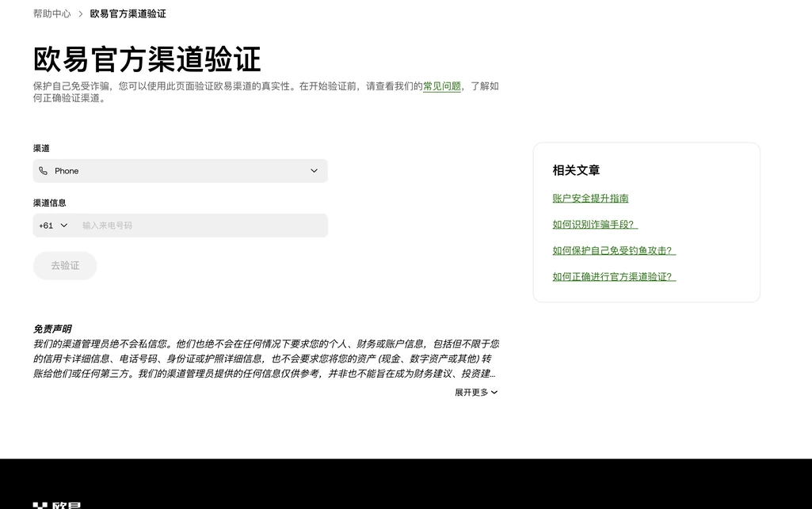812x509 pixels.
Task: Click the phone icon in channel selector
Action: 43,171
